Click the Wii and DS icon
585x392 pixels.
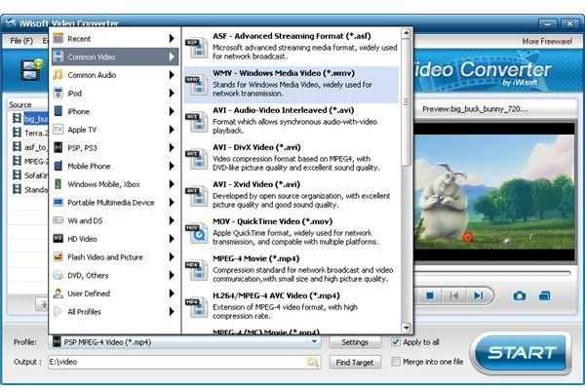coord(58,220)
